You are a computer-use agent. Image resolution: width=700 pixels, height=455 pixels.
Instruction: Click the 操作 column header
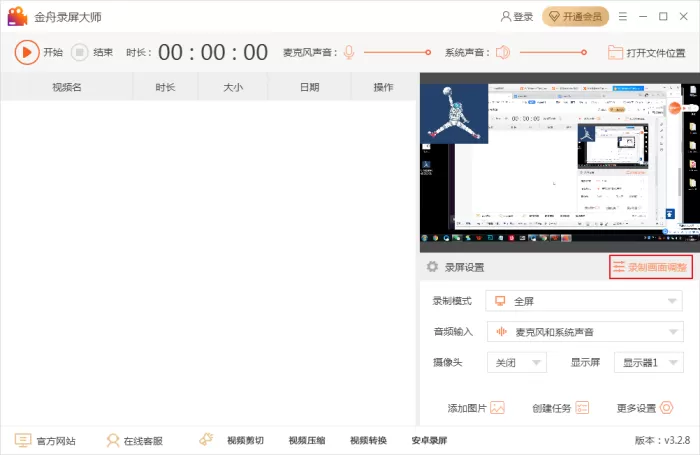coord(383,87)
